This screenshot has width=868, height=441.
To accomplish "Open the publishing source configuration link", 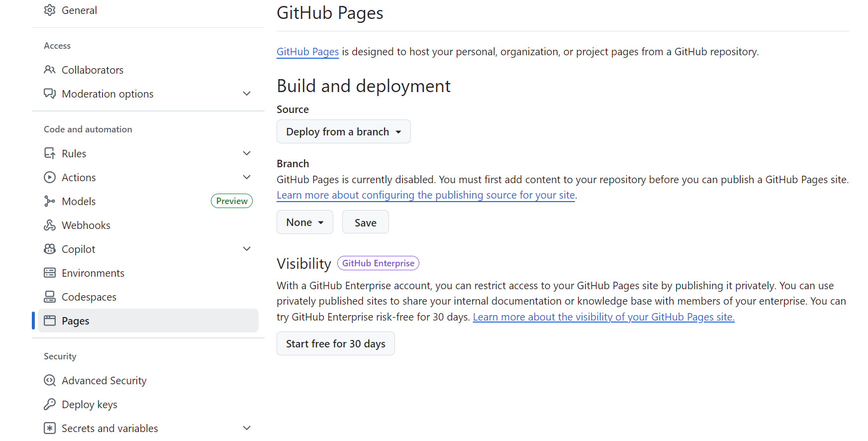I will (x=425, y=195).
